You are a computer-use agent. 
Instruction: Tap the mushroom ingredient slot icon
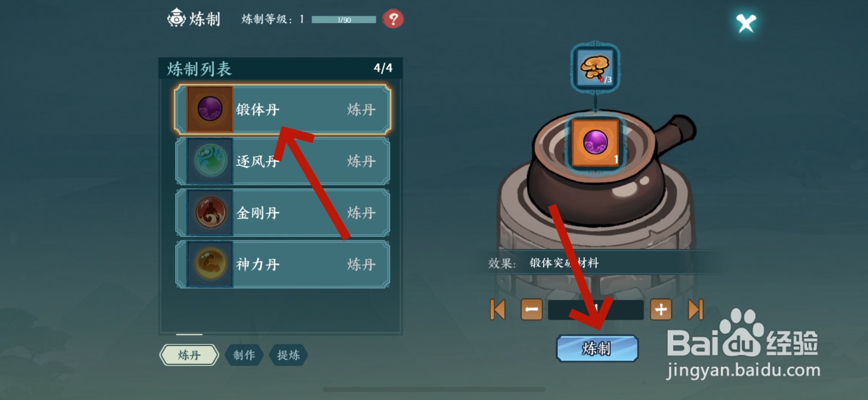(595, 68)
